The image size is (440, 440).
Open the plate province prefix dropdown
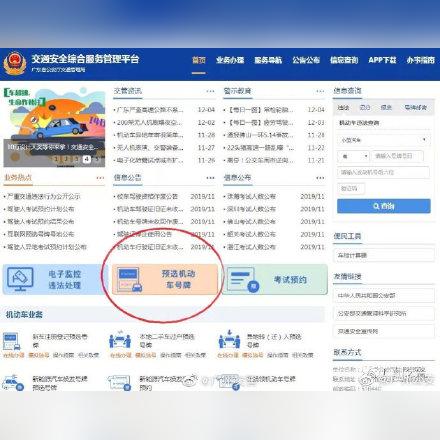click(x=353, y=156)
